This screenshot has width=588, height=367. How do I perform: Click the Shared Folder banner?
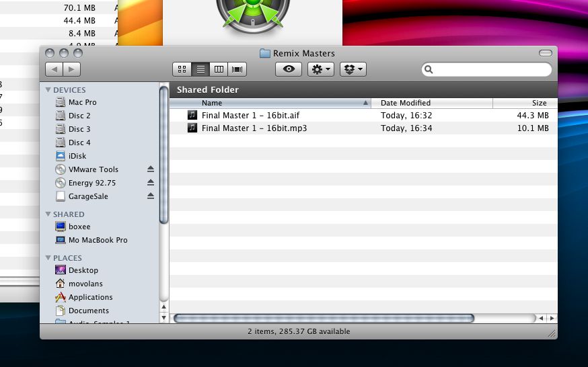pyautogui.click(x=363, y=90)
